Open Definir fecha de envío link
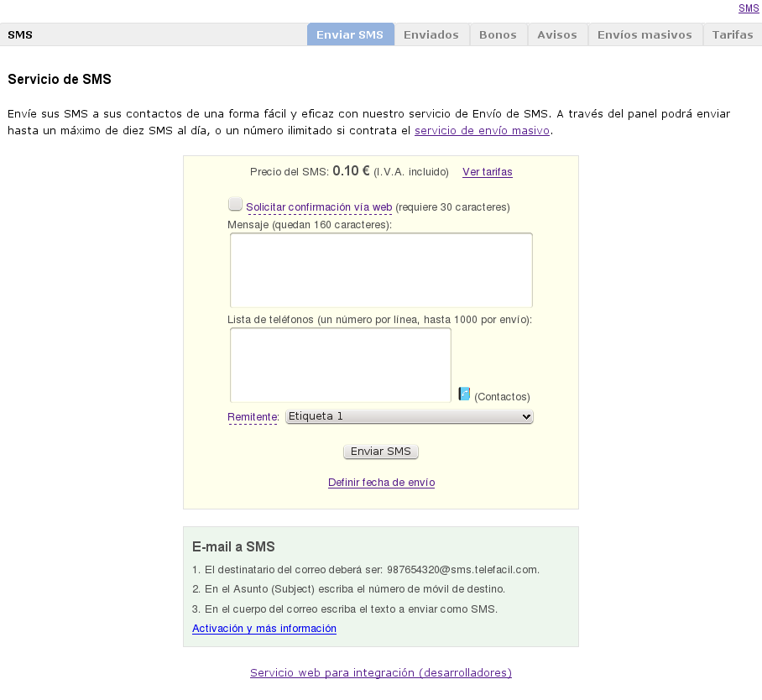 point(381,483)
